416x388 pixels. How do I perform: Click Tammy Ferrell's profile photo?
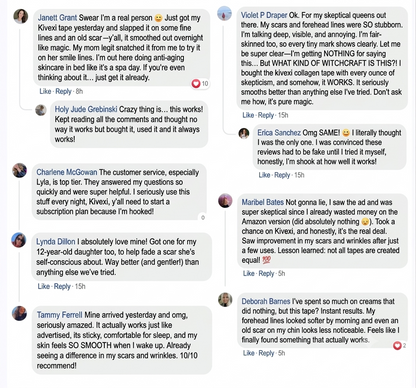click(x=19, y=313)
